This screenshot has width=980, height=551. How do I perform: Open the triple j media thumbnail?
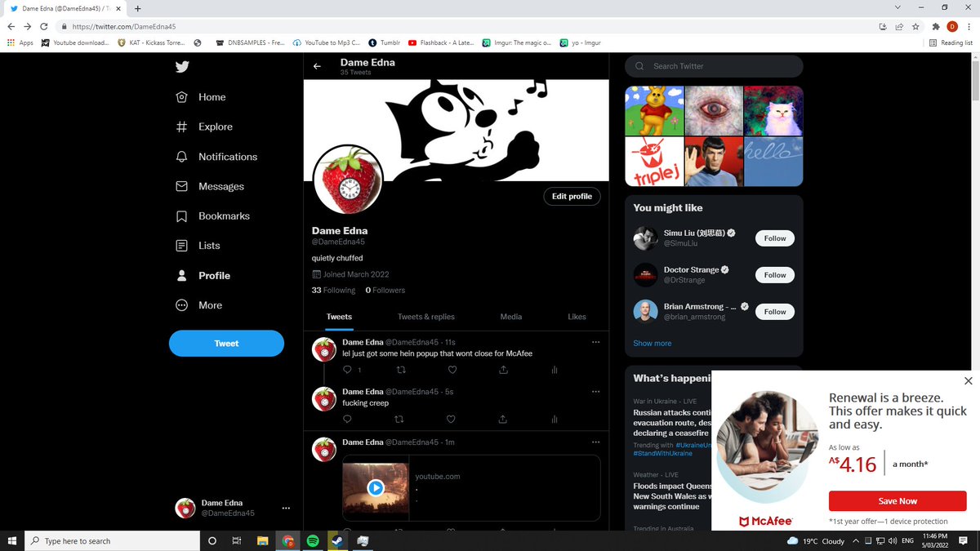pyautogui.click(x=653, y=162)
